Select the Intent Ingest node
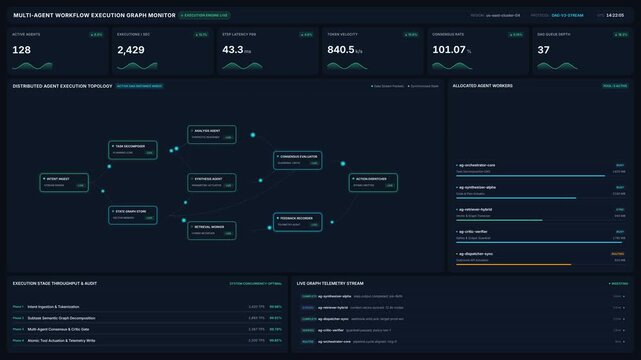Screen dimensions: 641x360 click(64, 182)
